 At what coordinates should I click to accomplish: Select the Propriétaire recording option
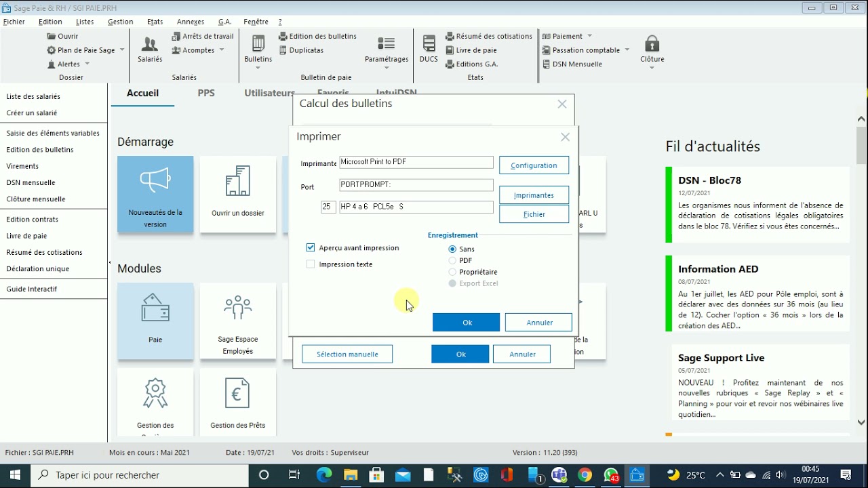coord(452,272)
